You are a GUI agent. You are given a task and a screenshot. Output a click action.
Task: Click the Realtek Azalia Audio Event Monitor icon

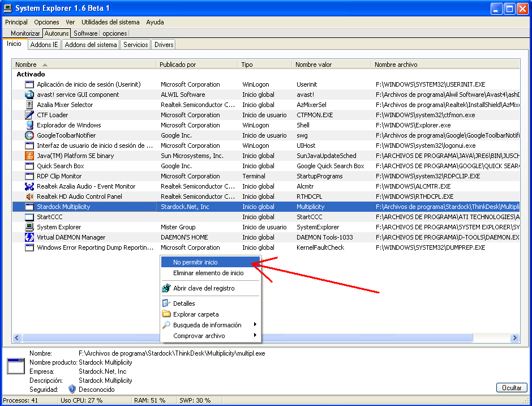click(x=29, y=186)
